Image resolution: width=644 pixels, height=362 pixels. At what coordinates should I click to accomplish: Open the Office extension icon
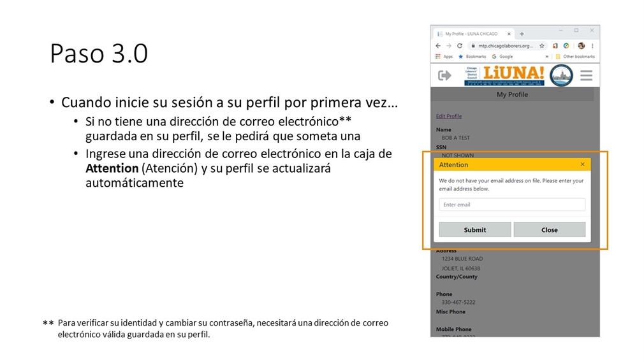pos(555,46)
